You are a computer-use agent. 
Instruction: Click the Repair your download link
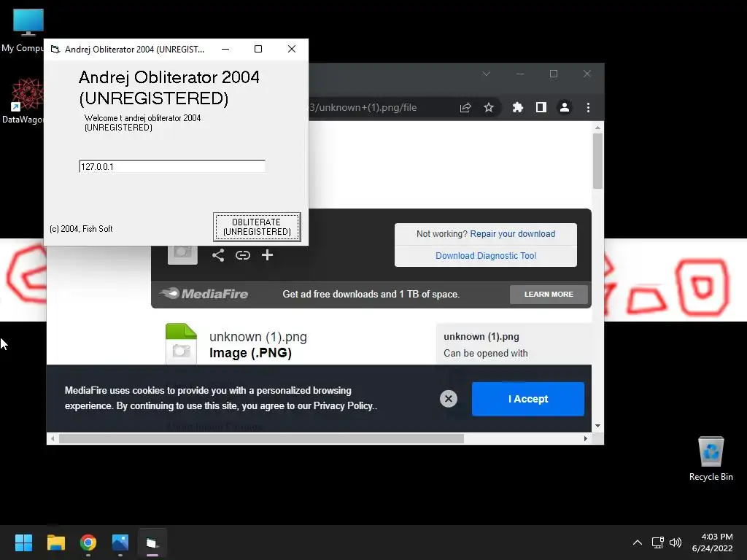(x=513, y=234)
